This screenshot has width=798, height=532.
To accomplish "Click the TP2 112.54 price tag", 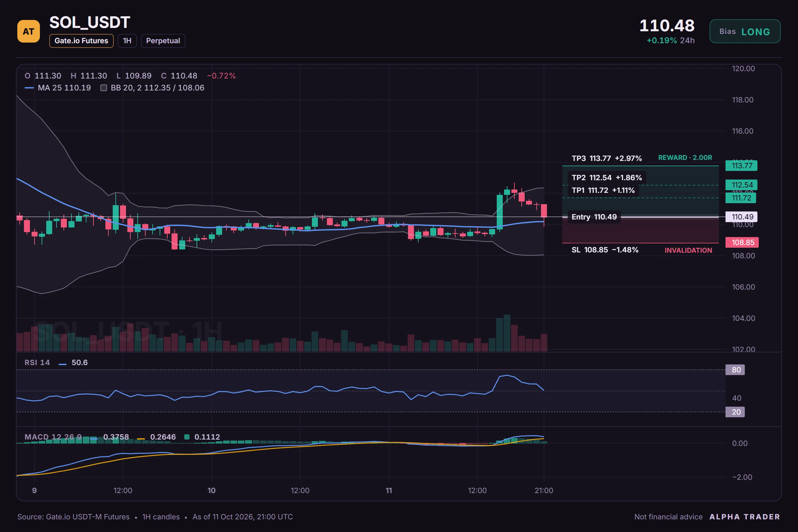I will pos(741,185).
